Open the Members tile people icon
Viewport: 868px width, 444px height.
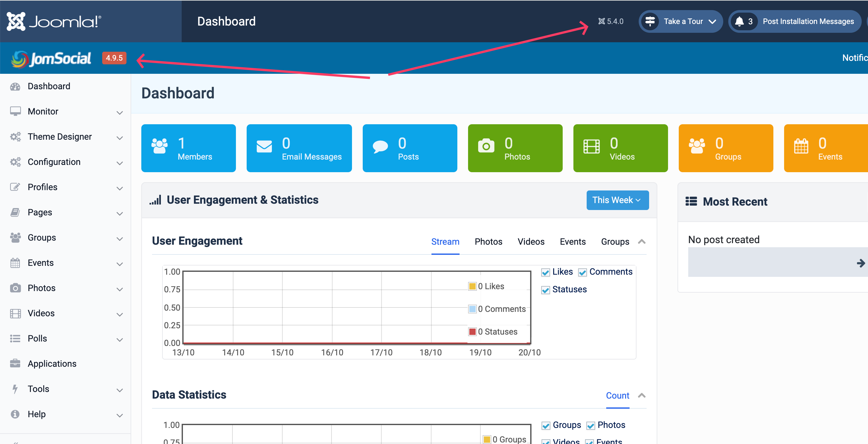(x=159, y=146)
